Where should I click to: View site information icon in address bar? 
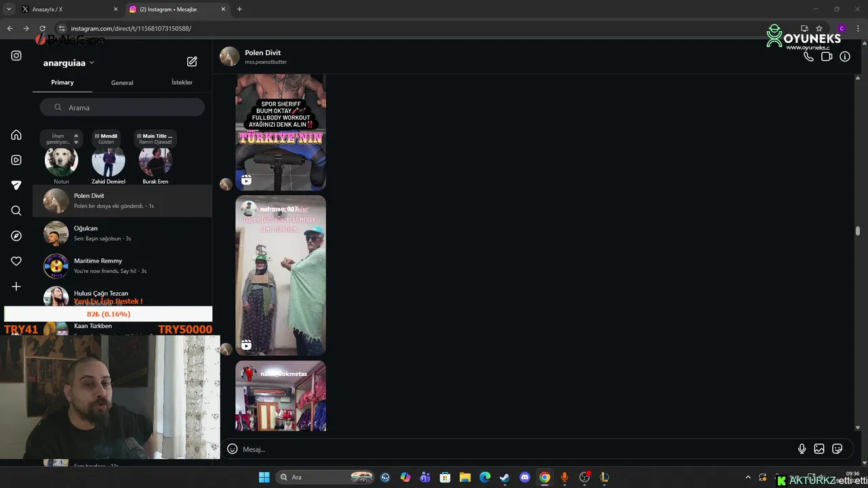pos(61,28)
